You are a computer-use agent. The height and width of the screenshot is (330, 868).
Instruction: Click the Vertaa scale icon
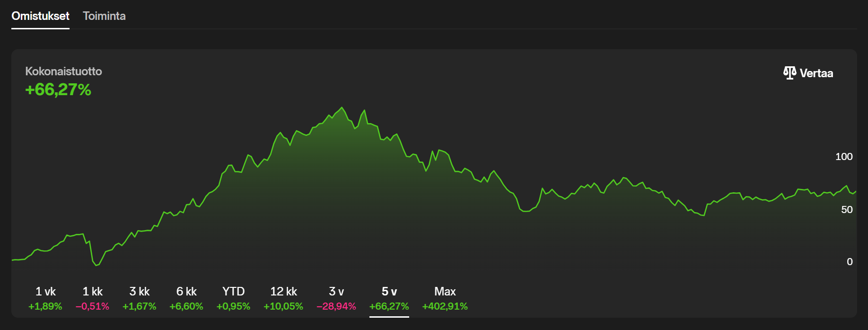(x=789, y=73)
